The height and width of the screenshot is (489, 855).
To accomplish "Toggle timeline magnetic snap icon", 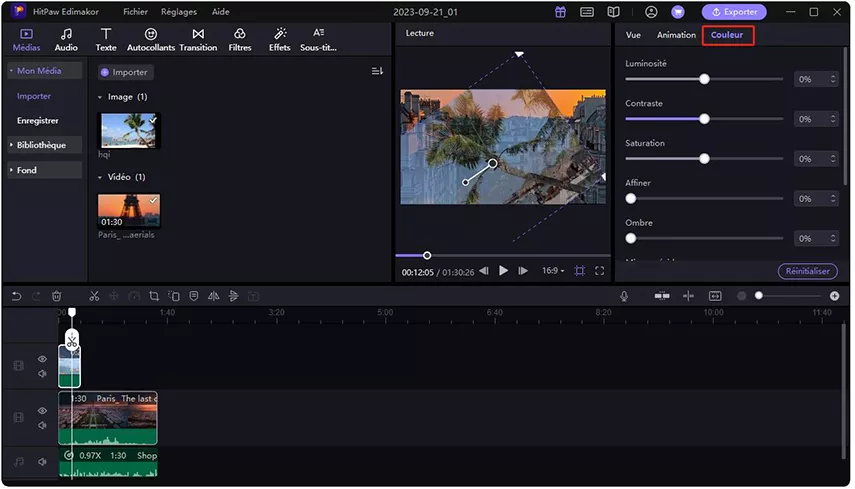I will [x=662, y=296].
